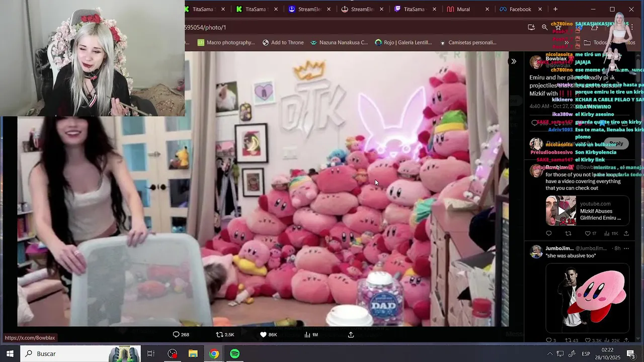Open Windows Start menu
This screenshot has width=644, height=362.
pyautogui.click(x=10, y=353)
